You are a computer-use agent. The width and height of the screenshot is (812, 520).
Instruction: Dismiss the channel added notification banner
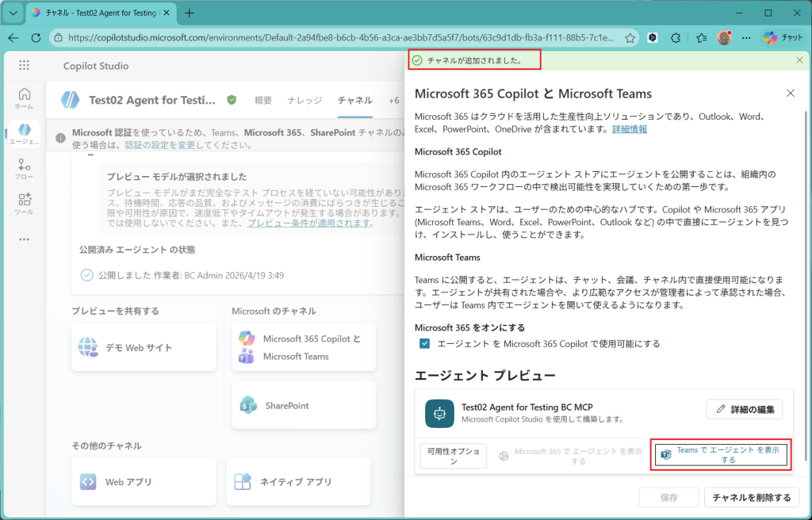pos(799,60)
